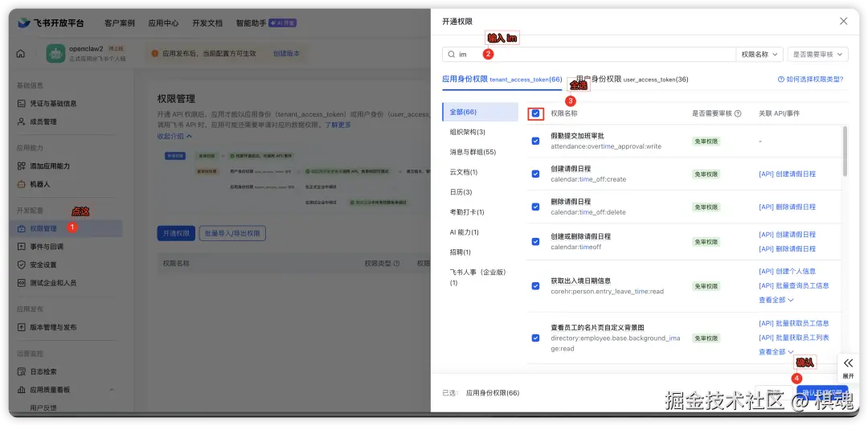Click the events and callbacks icon

pyautogui.click(x=22, y=247)
